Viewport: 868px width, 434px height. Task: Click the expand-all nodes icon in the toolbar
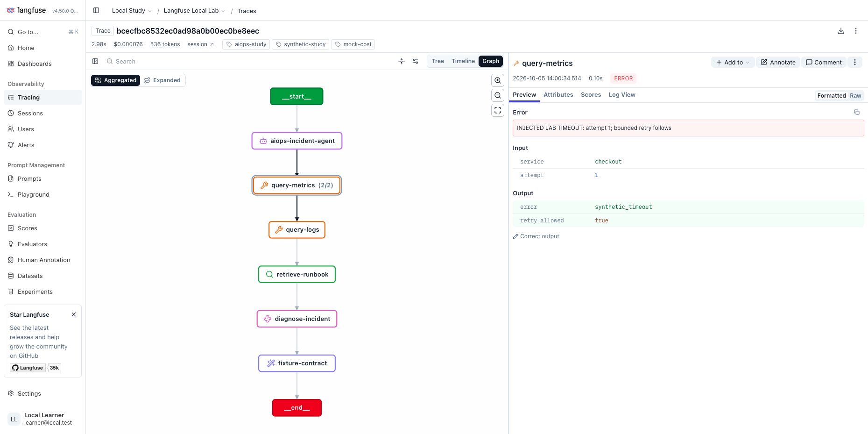(x=402, y=61)
